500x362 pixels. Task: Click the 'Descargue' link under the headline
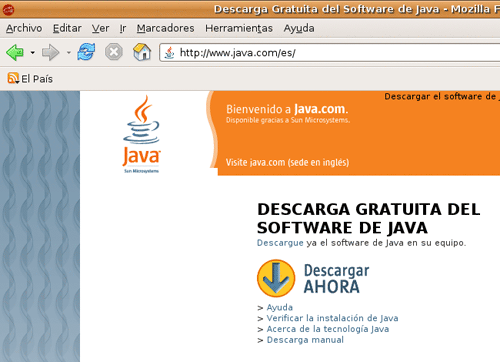click(280, 243)
